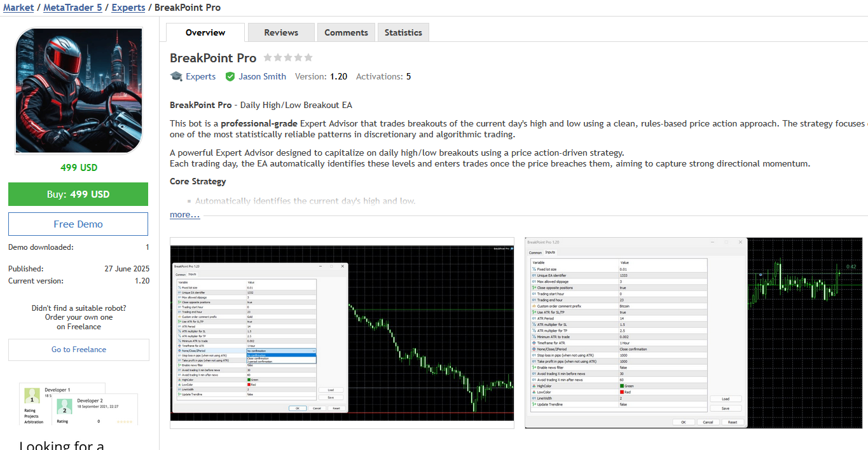Click the Current version: label in the sidebar
The width and height of the screenshot is (868, 450).
[x=36, y=281]
